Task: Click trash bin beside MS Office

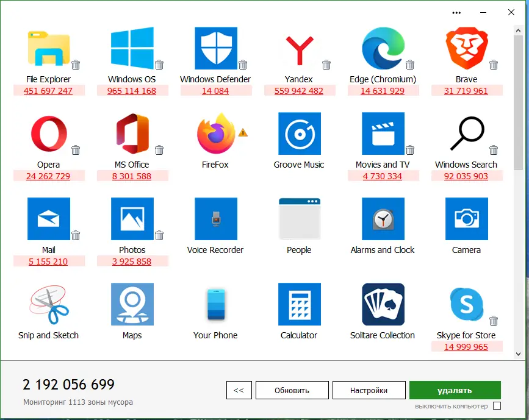Action: 159,150
